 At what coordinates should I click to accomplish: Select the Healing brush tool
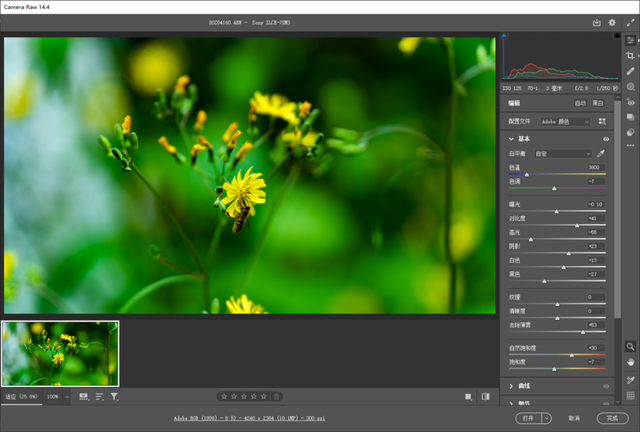point(631,72)
